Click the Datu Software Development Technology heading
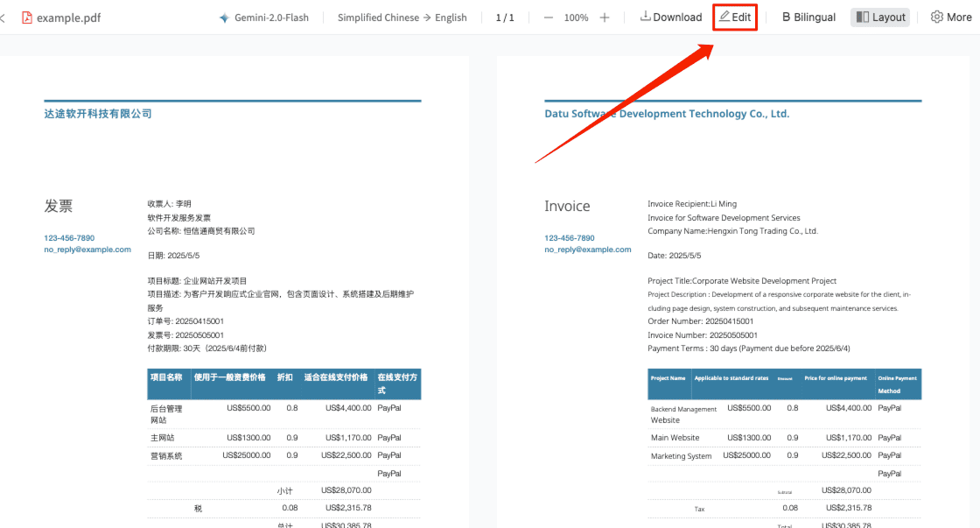This screenshot has width=980, height=528. pyautogui.click(x=667, y=114)
